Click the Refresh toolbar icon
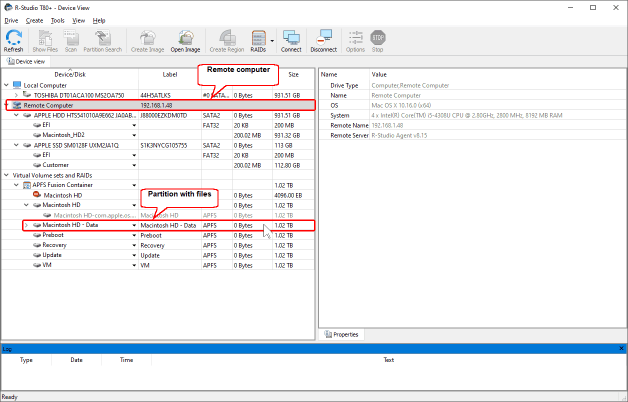628x402 pixels. 14,41
